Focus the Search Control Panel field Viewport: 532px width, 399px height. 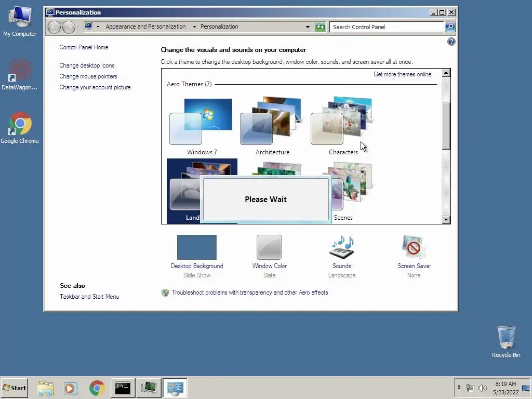[387, 27]
